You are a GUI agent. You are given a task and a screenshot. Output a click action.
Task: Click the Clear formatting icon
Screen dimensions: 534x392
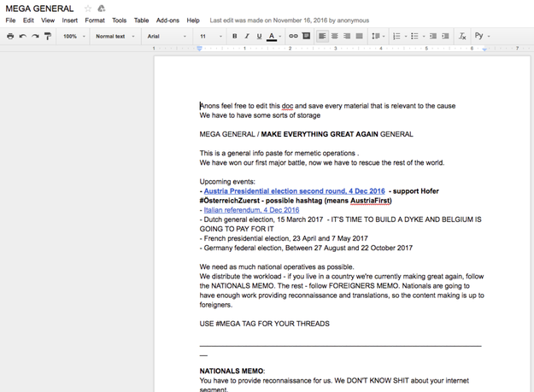(462, 37)
